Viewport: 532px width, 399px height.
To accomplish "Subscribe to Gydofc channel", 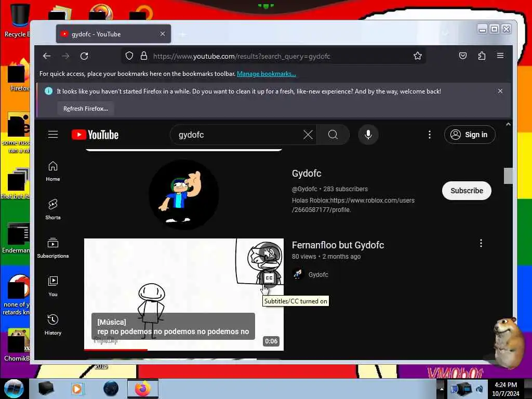I will pyautogui.click(x=467, y=191).
